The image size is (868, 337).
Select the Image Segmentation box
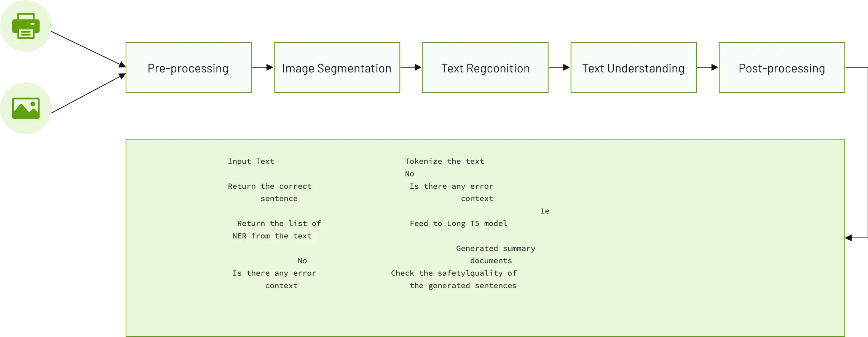click(337, 67)
